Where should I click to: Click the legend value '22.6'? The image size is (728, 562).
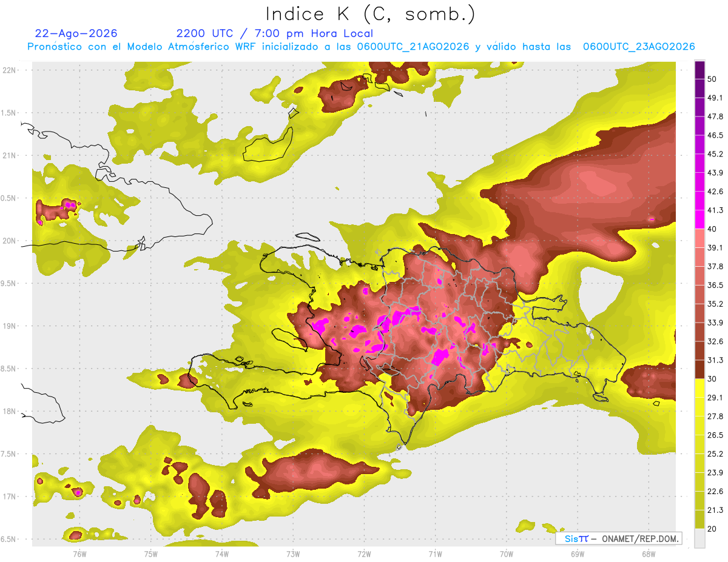(x=716, y=492)
